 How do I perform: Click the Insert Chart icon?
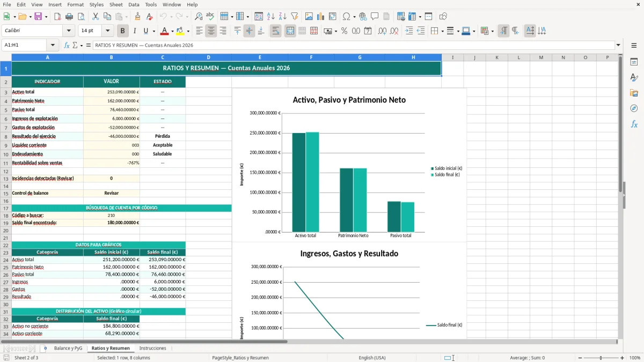point(320,17)
